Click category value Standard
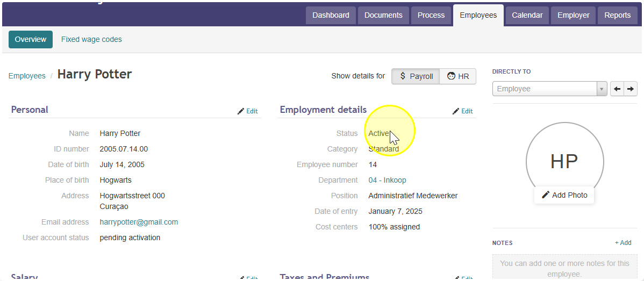This screenshot has height=281, width=644. 384,149
